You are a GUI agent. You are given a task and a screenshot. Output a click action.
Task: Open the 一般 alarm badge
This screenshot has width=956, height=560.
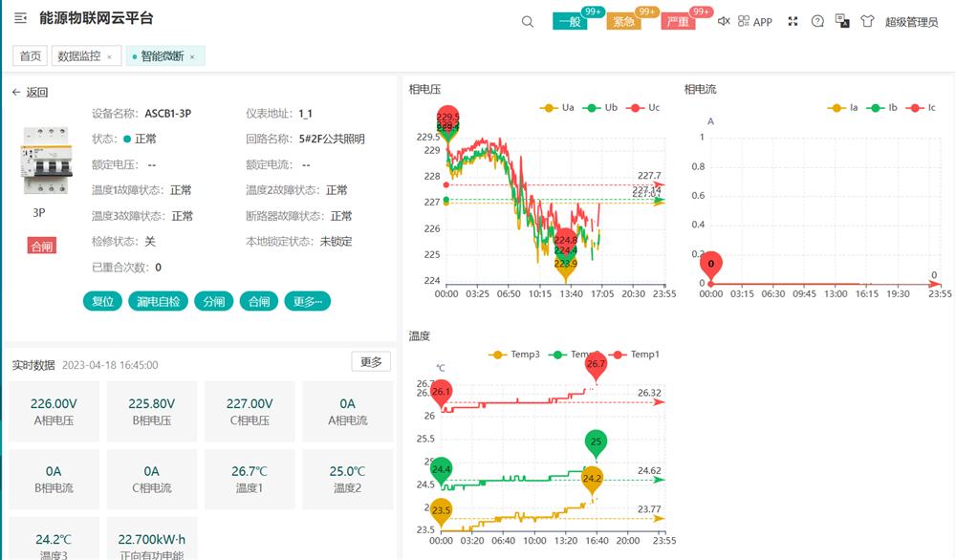570,22
